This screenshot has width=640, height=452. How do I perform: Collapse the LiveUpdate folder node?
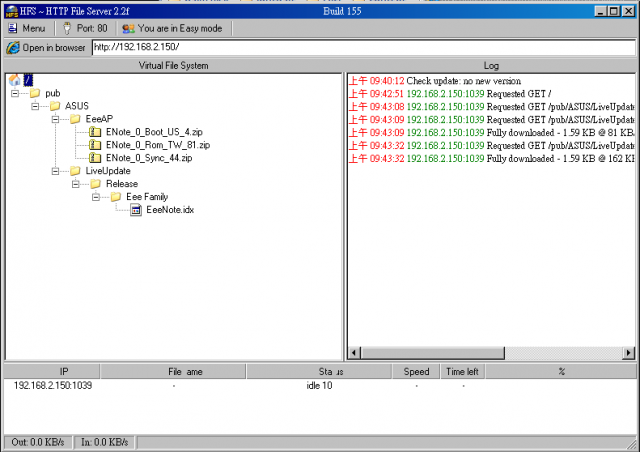pos(56,171)
